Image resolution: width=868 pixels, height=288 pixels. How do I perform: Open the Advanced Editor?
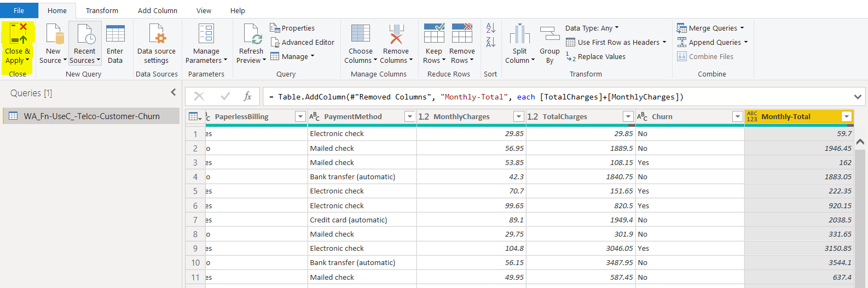tap(302, 43)
